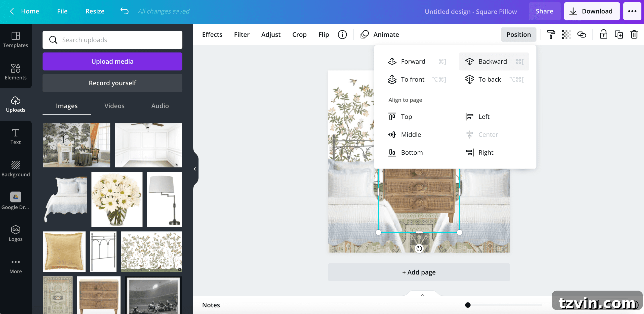Click the delete trash icon
644x314 pixels.
(x=634, y=34)
